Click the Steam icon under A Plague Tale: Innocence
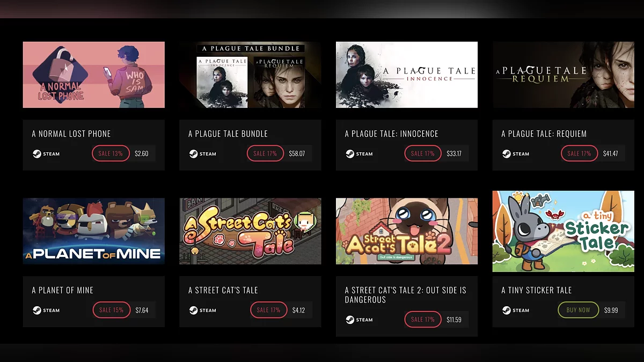644x362 pixels. [350, 154]
